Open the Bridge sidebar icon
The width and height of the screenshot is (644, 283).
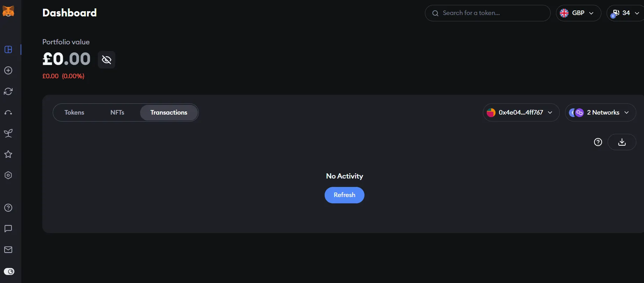coord(8,113)
